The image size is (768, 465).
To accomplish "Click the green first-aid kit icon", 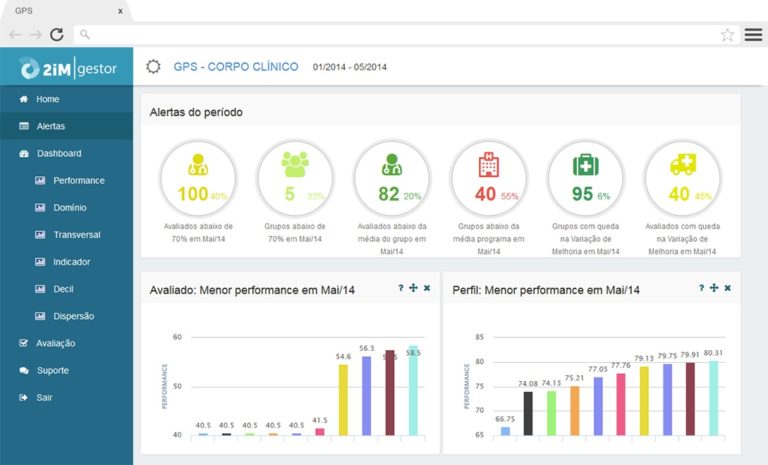I will tap(585, 165).
